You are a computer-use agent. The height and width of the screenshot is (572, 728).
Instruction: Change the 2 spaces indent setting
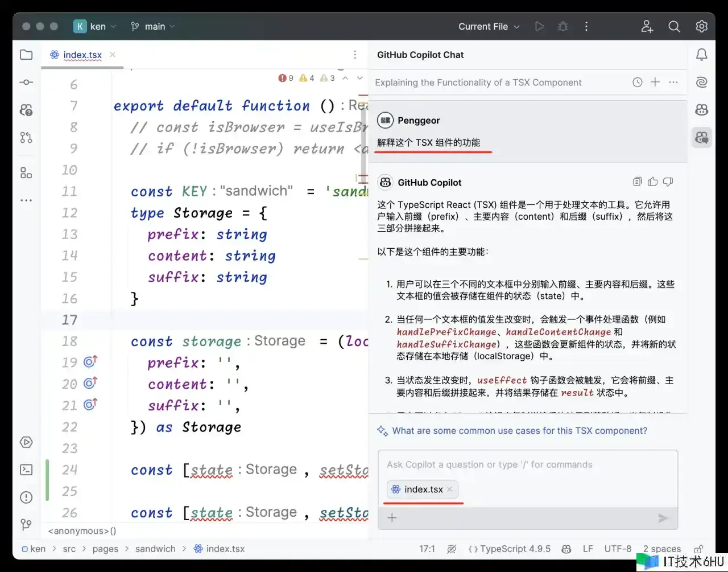coord(662,549)
